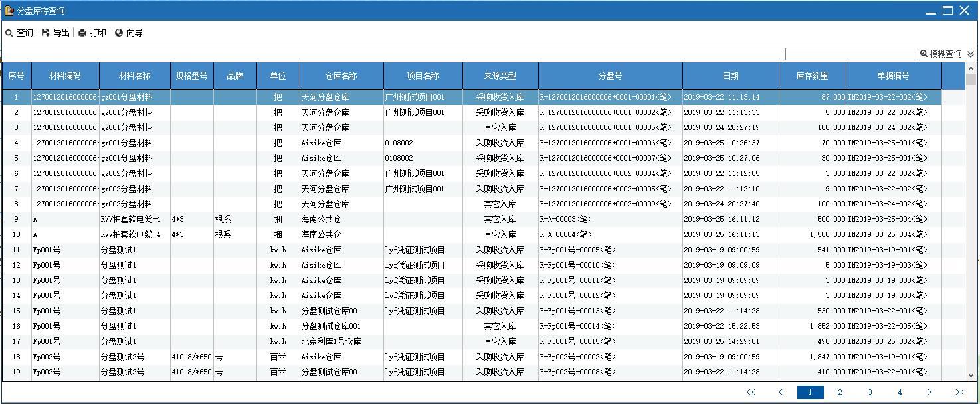The width and height of the screenshot is (980, 405).
Task: Go to the previous page arrow
Action: coord(781,392)
